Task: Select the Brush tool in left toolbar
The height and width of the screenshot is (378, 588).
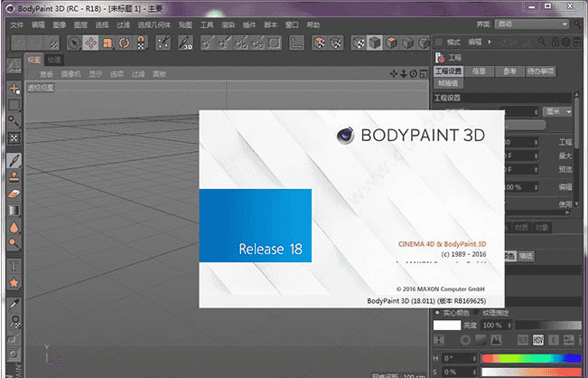Action: (14, 160)
